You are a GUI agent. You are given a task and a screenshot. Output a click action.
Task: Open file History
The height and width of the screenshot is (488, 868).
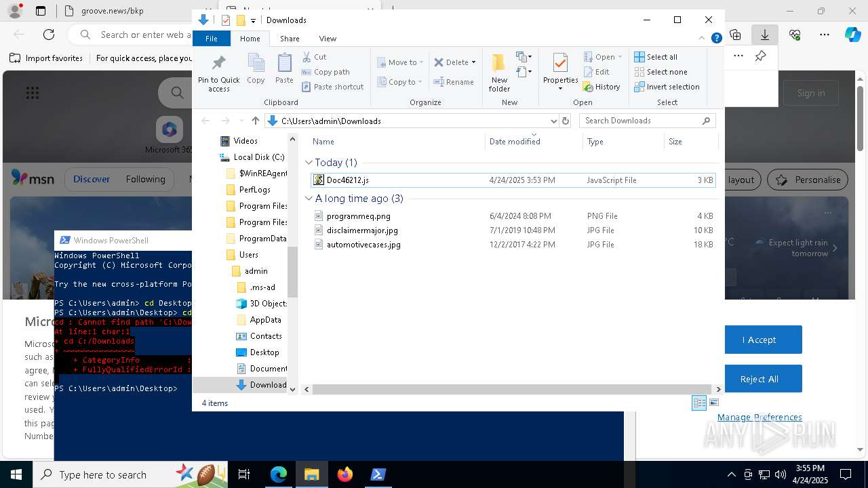tap(601, 87)
